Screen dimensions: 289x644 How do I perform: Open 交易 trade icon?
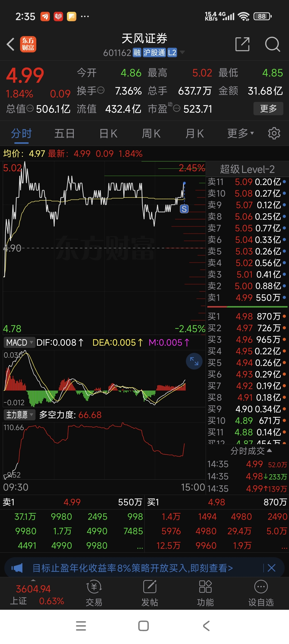click(x=94, y=593)
